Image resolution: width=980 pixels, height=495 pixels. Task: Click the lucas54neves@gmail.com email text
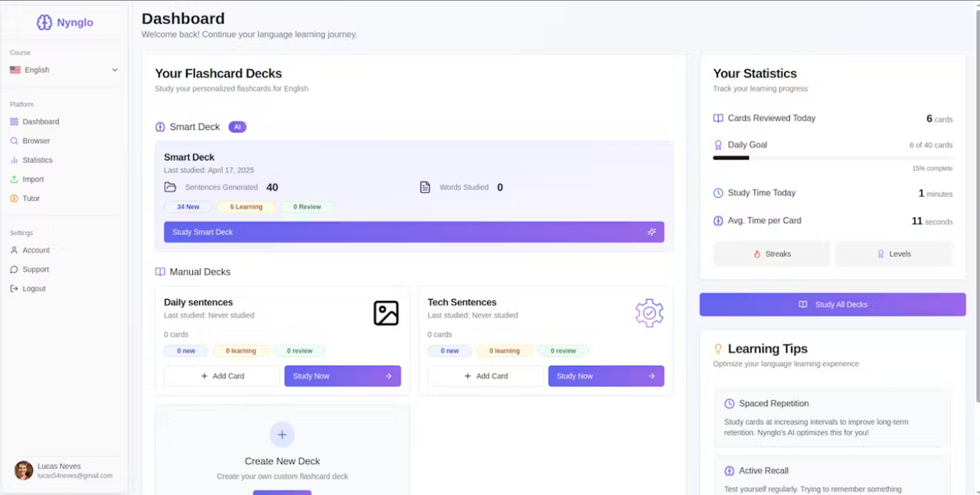click(75, 476)
